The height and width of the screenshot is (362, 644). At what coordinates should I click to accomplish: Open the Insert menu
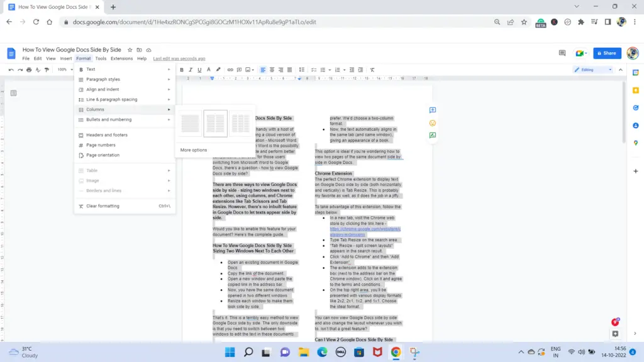pos(65,58)
